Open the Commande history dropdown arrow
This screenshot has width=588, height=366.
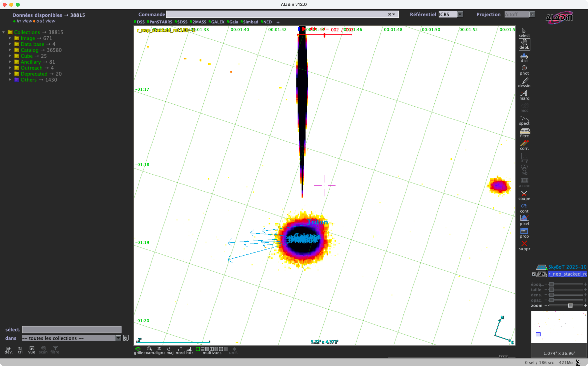click(x=394, y=15)
